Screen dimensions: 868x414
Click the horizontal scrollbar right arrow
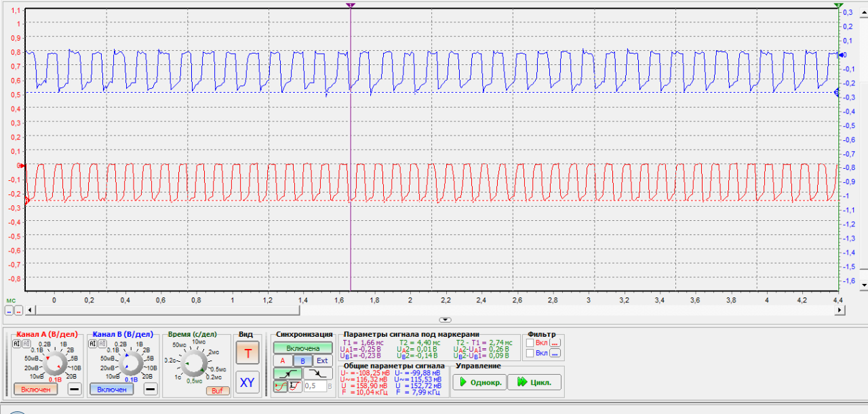[840, 310]
